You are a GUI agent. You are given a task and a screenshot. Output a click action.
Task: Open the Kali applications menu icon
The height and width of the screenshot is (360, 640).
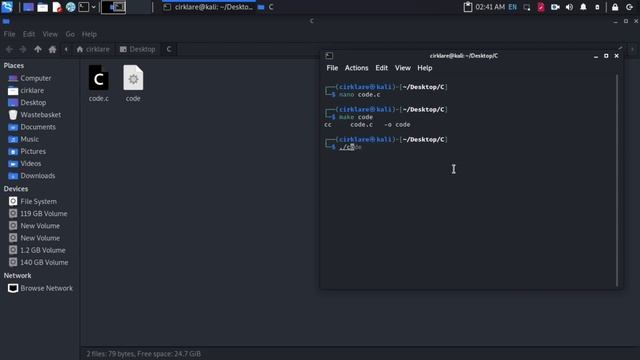7,7
